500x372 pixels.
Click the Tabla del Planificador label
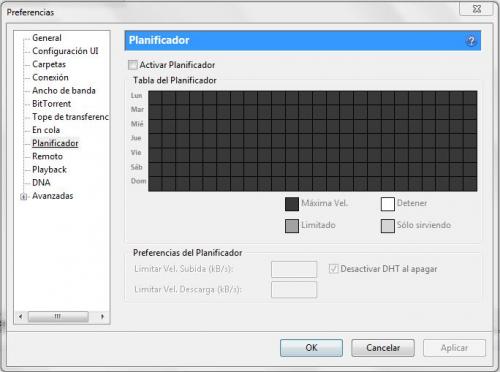coord(175,80)
